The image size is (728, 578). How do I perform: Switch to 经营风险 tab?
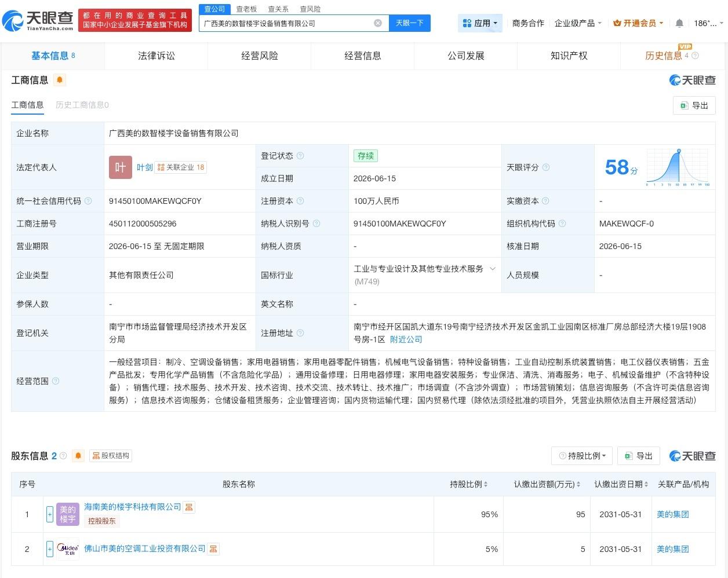(260, 56)
